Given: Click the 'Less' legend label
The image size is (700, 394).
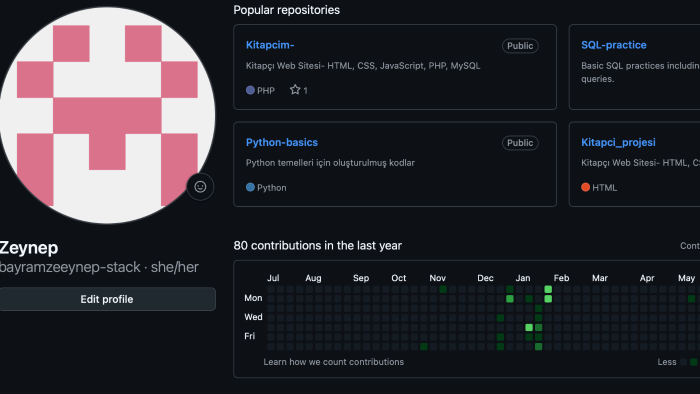Looking at the screenshot, I should tap(667, 362).
